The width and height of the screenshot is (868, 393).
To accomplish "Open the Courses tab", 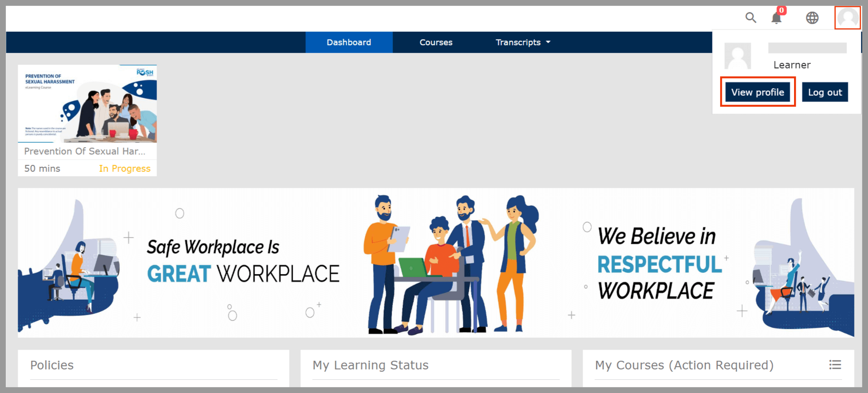I will (x=436, y=42).
